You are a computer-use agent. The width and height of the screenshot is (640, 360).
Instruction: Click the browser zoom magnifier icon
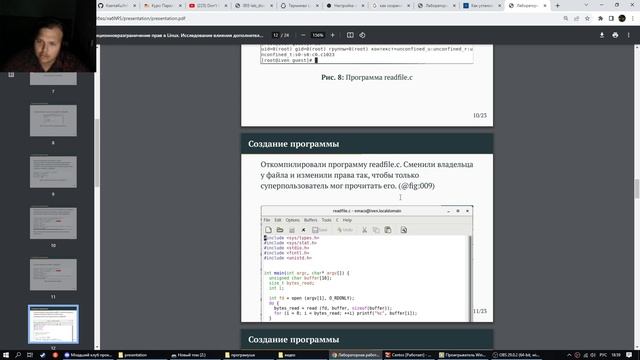(566, 18)
